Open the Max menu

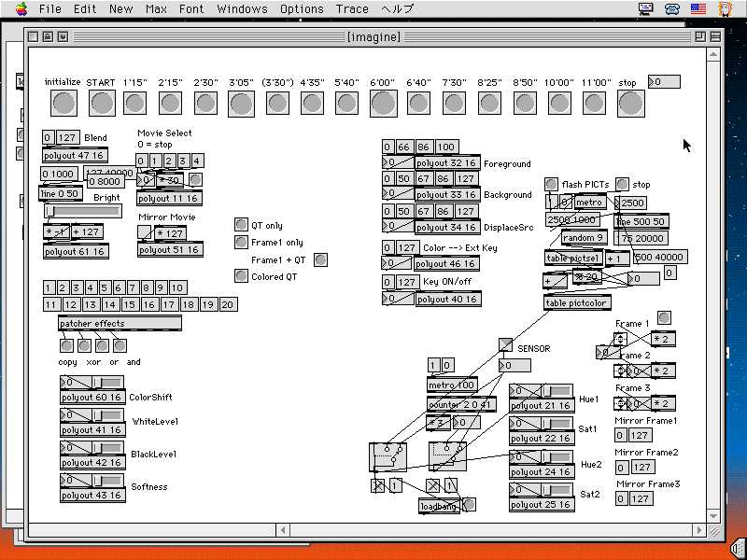[x=156, y=8]
